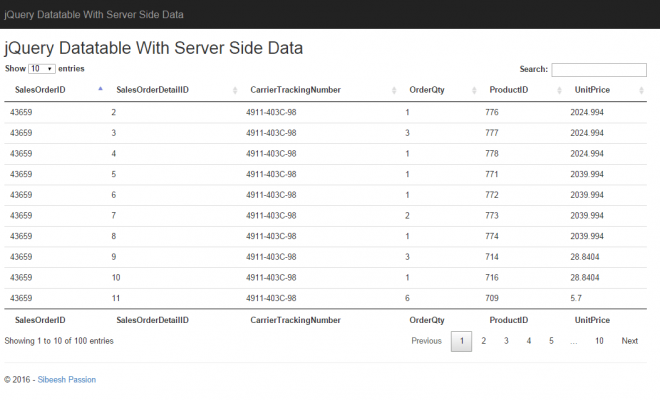
Task: Jump to pagination page 10
Action: [x=599, y=341]
